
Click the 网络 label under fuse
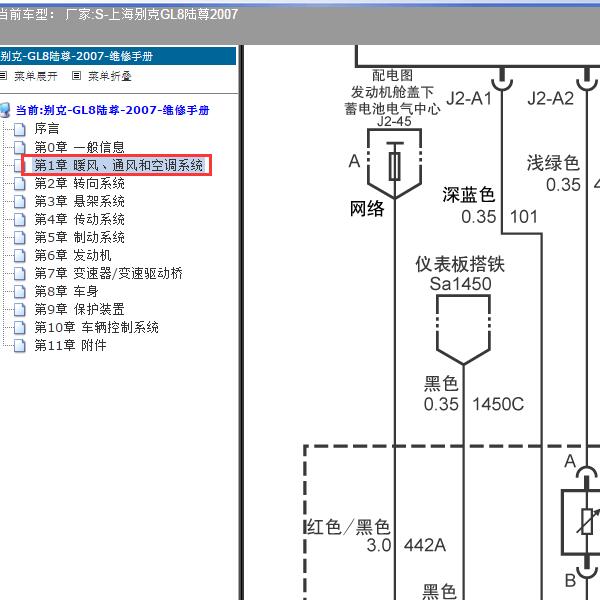click(x=367, y=209)
